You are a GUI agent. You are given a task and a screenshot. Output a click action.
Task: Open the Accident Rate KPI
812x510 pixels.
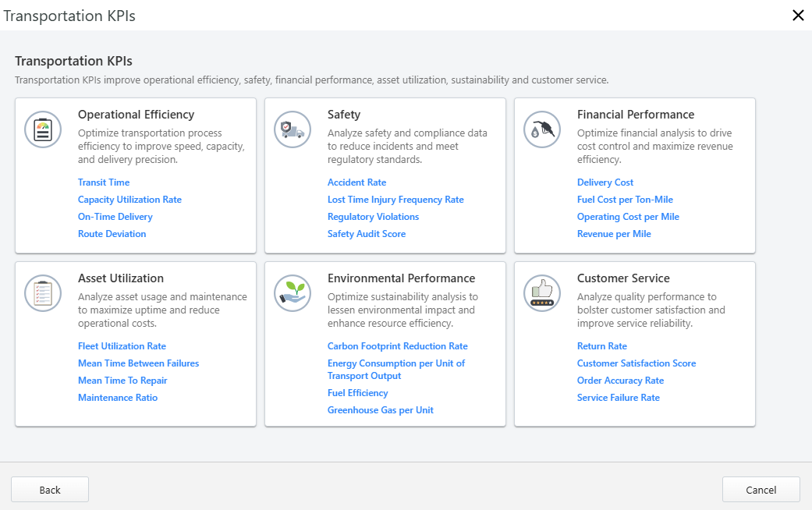[356, 182]
